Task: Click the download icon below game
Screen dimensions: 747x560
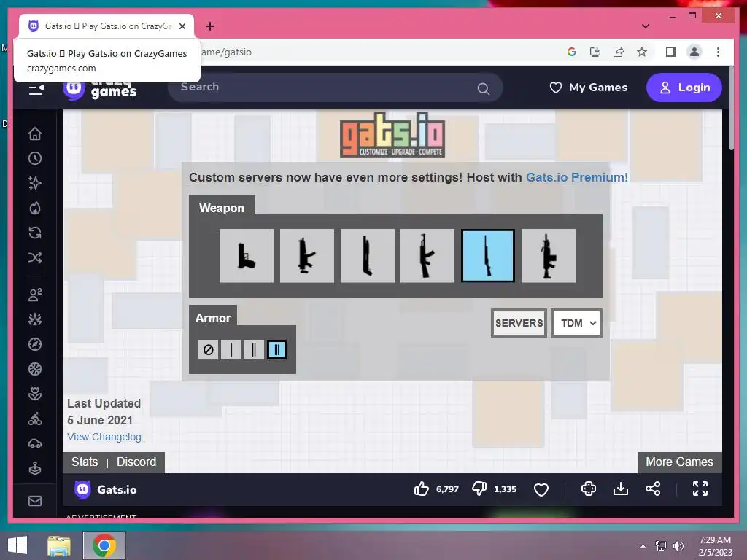Action: pos(620,489)
